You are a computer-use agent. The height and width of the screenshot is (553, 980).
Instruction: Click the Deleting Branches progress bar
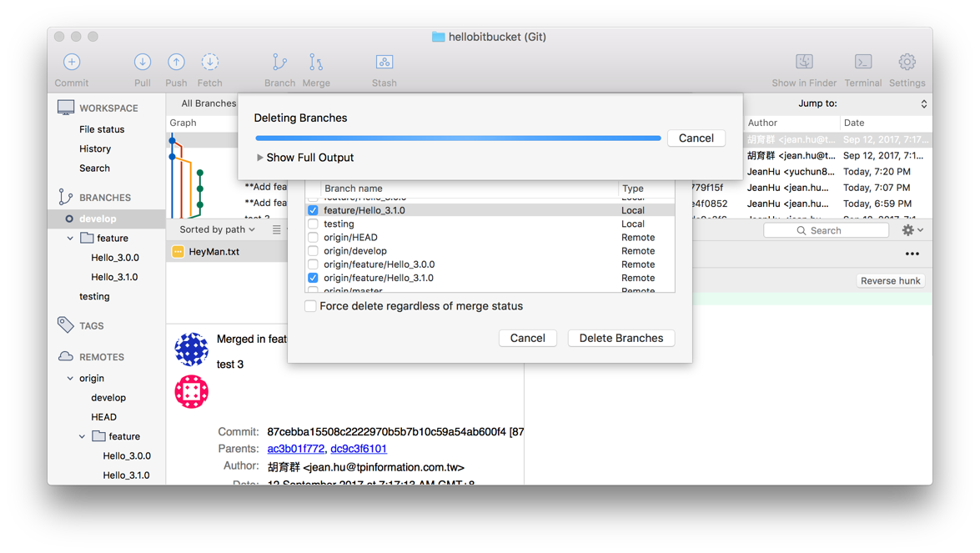point(458,138)
